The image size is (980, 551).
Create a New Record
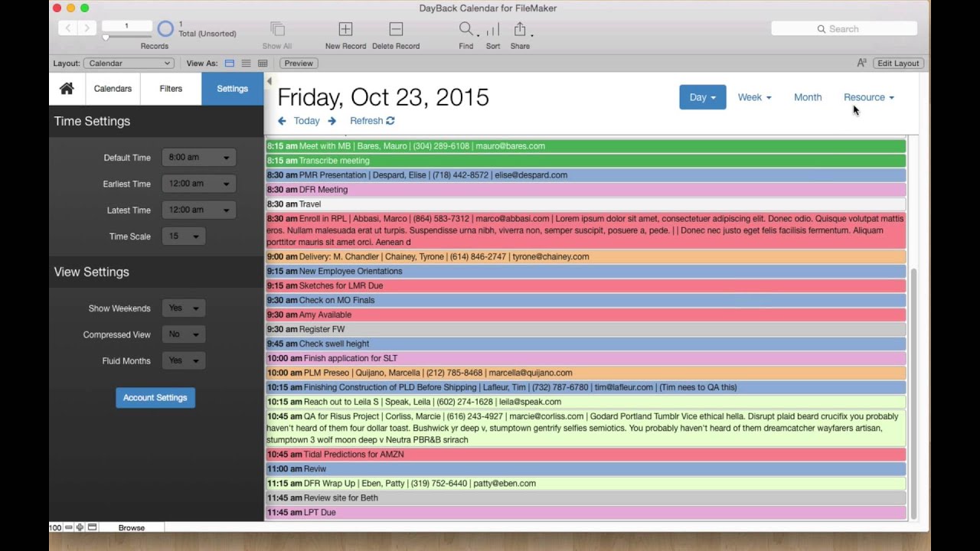[x=345, y=29]
